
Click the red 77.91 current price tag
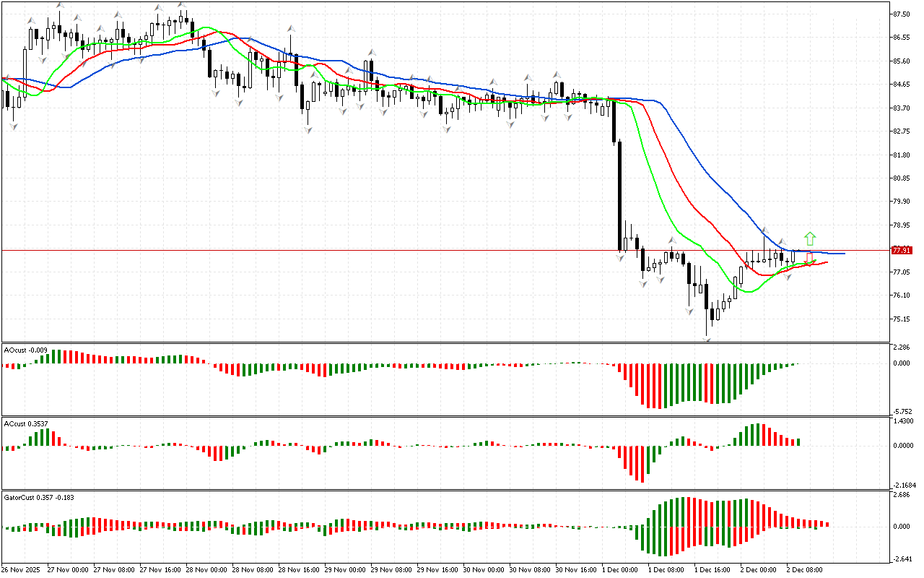(901, 250)
